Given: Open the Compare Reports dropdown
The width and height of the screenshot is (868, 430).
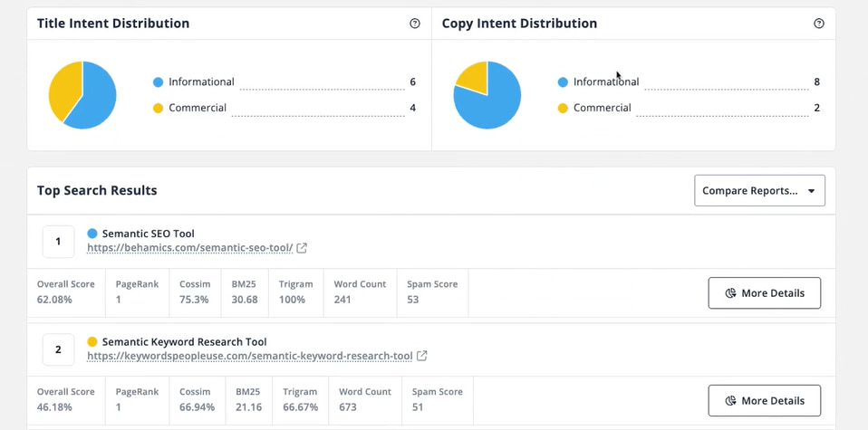Looking at the screenshot, I should 758,191.
